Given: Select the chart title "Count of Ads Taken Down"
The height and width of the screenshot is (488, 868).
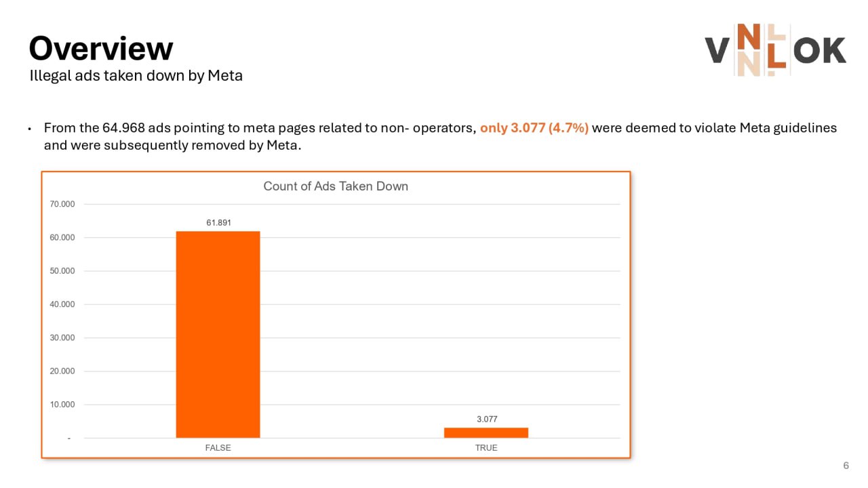Looking at the screenshot, I should click(x=336, y=186).
